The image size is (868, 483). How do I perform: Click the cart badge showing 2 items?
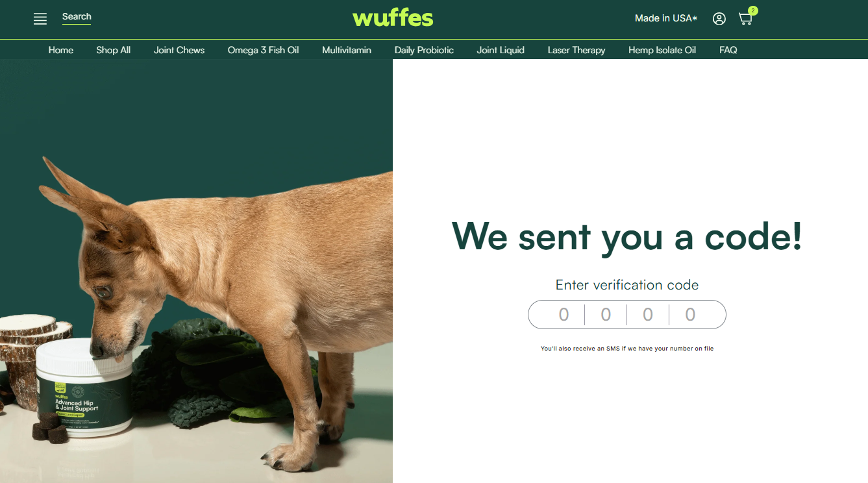click(753, 10)
